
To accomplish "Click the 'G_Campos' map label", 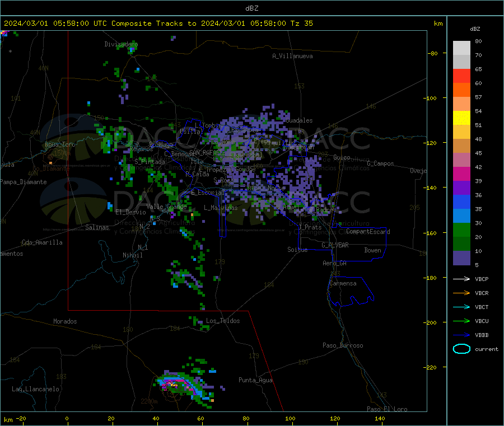I will [380, 163].
